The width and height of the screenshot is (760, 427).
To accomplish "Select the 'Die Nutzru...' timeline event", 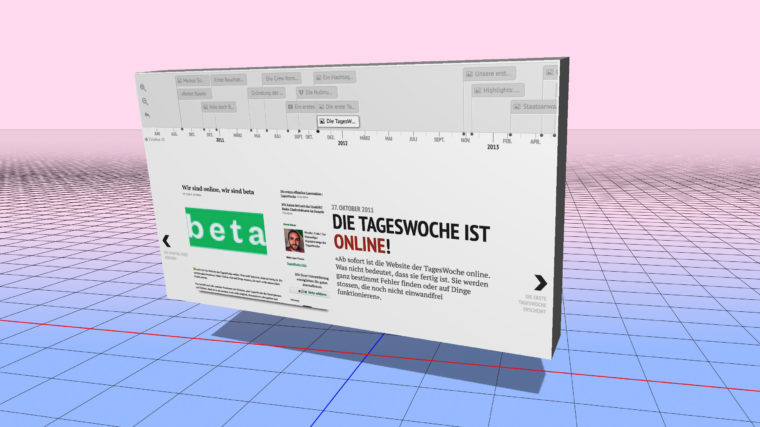I will pyautogui.click(x=318, y=92).
